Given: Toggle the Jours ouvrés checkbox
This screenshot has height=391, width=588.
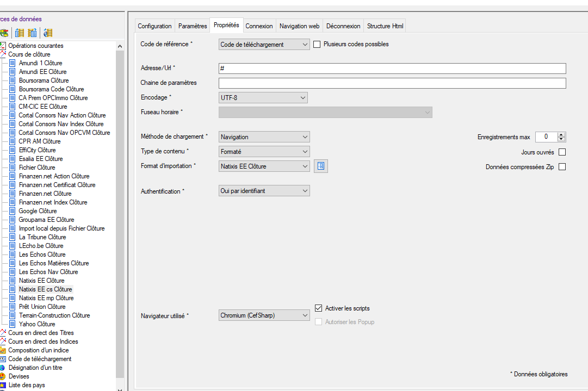Looking at the screenshot, I should coord(562,152).
